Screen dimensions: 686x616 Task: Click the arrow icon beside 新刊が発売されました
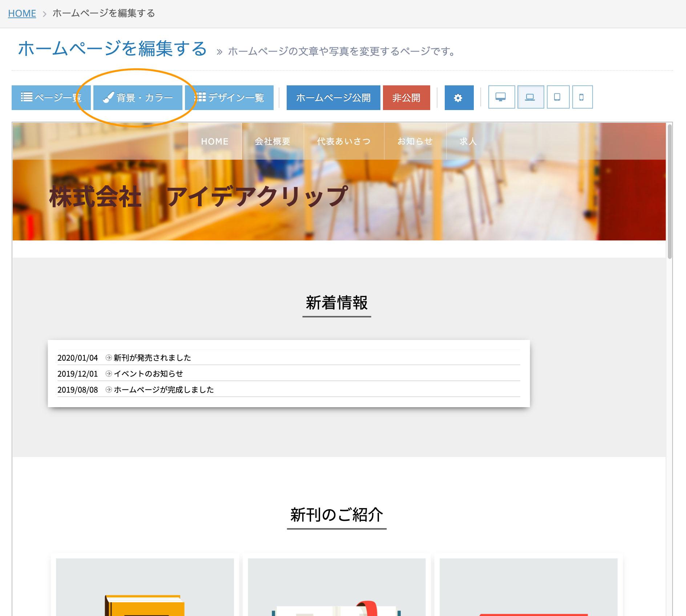point(108,358)
